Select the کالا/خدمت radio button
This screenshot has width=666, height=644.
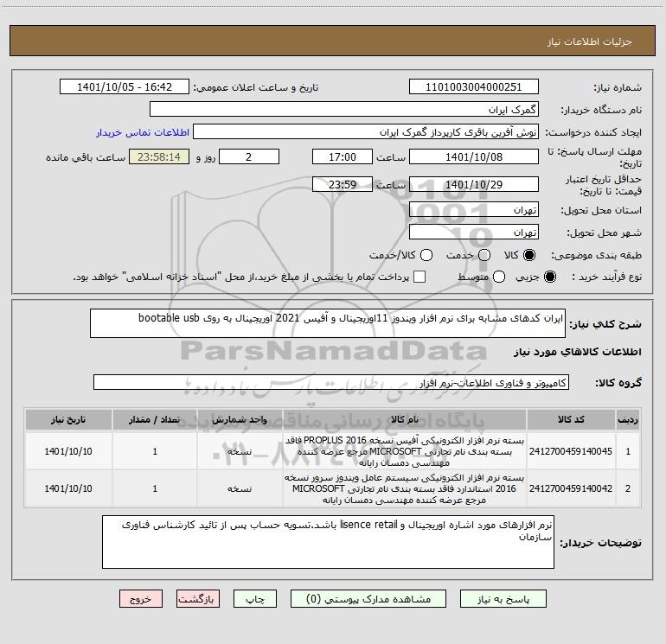[x=426, y=255]
